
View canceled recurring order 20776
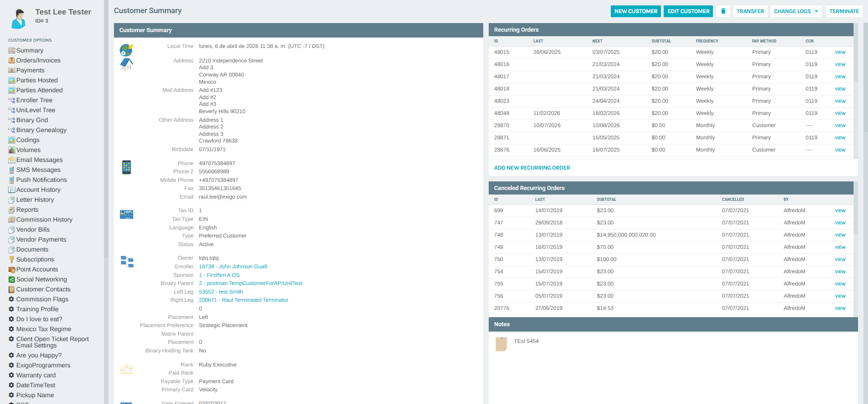(840, 309)
